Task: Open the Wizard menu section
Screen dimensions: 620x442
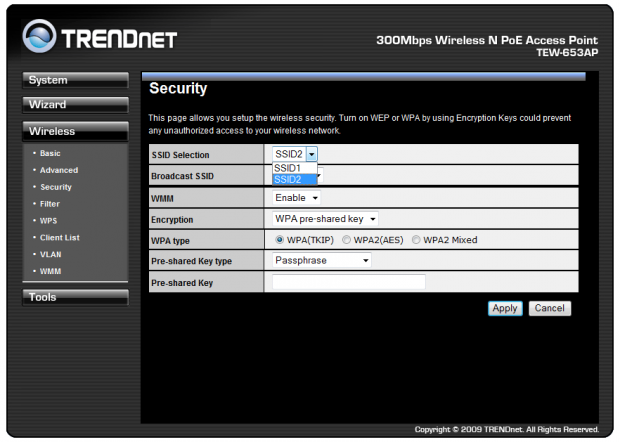Action: point(75,105)
